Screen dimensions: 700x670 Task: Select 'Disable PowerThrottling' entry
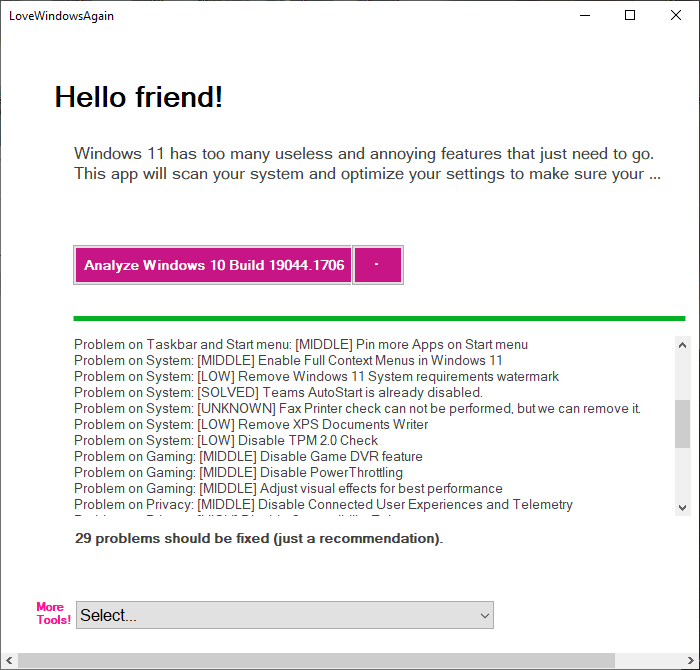(238, 472)
